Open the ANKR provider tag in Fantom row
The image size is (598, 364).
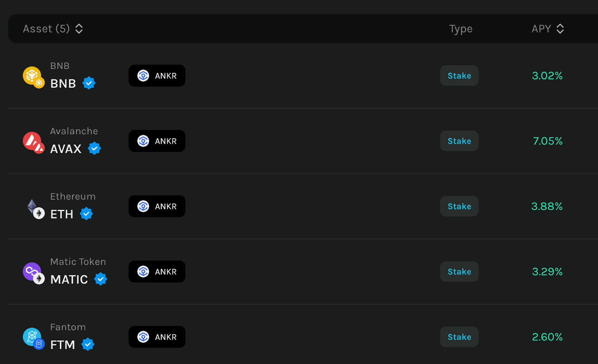pyautogui.click(x=157, y=337)
